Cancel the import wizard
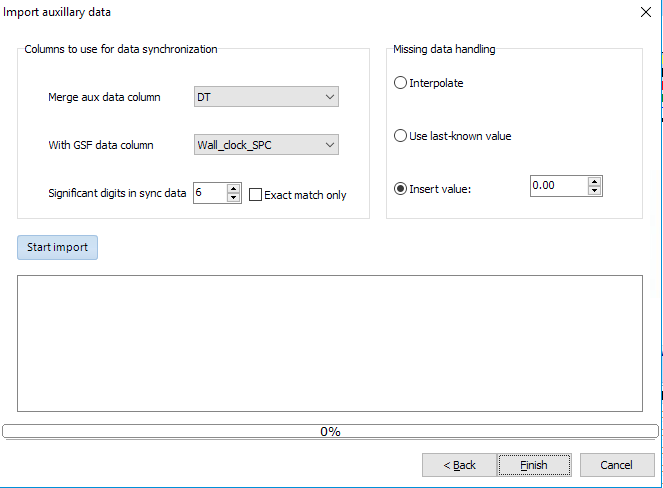The image size is (663, 488). click(x=616, y=465)
